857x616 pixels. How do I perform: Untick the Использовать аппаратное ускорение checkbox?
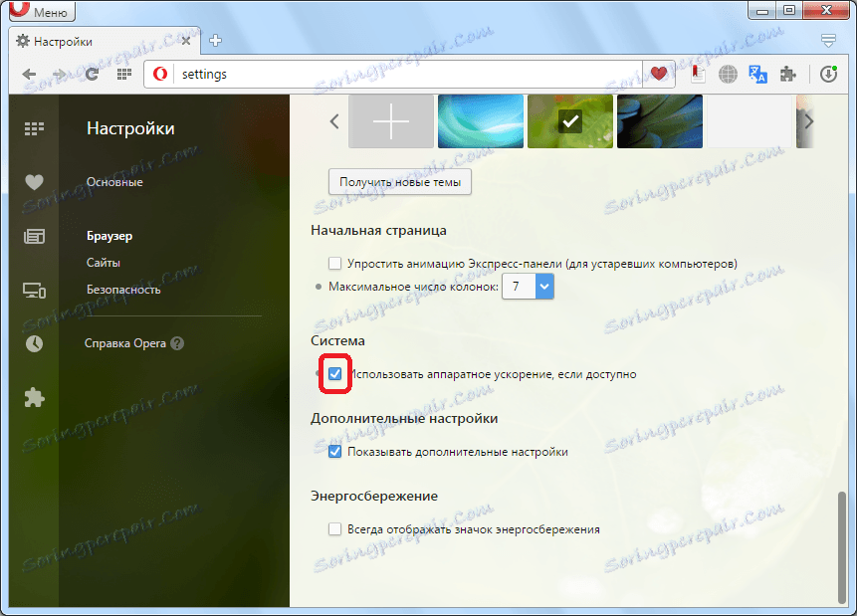pos(334,374)
